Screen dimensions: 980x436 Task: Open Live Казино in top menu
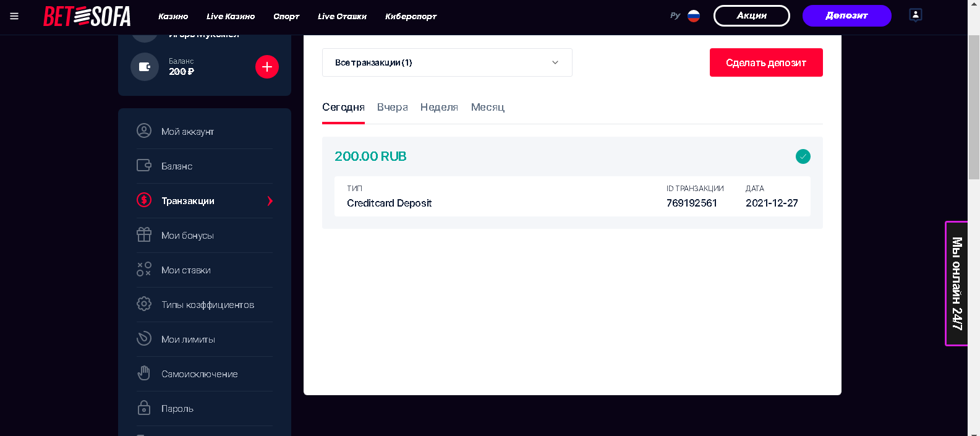tap(231, 17)
